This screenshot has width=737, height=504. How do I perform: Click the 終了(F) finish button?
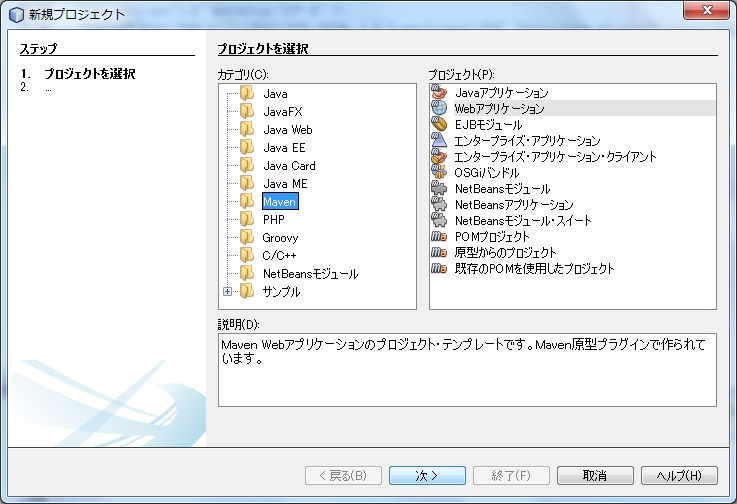511,475
